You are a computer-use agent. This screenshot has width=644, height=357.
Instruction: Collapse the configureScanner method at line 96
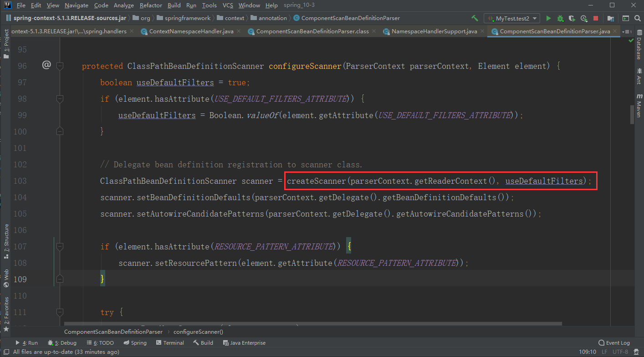(60, 66)
